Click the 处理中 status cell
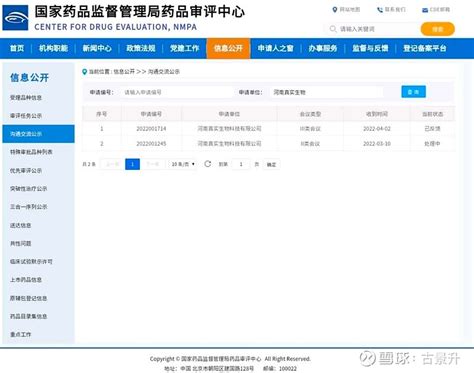 click(432, 144)
